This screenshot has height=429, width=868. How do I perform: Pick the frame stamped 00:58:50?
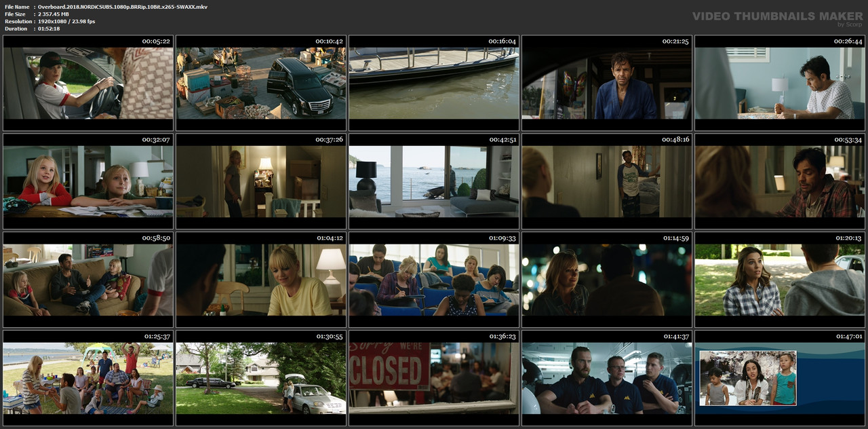tap(88, 280)
